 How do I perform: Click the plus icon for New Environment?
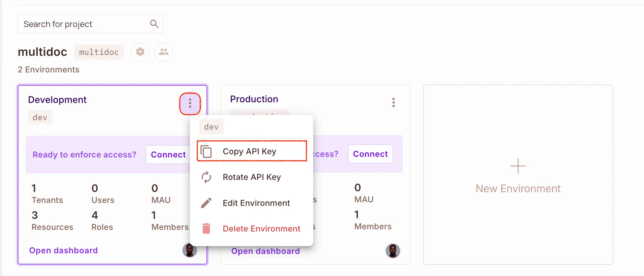(x=518, y=166)
